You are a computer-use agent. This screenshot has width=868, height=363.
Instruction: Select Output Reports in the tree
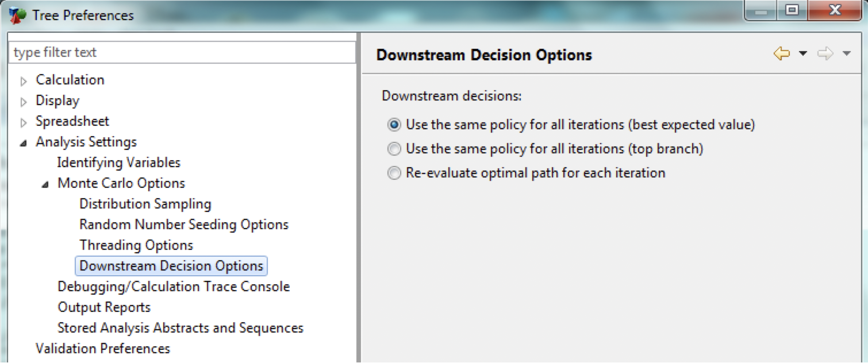point(103,307)
